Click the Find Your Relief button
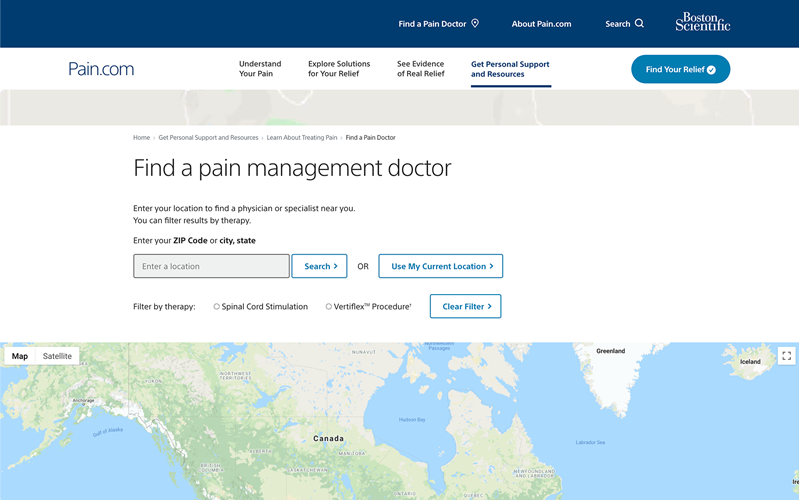The image size is (799, 500). click(x=680, y=69)
